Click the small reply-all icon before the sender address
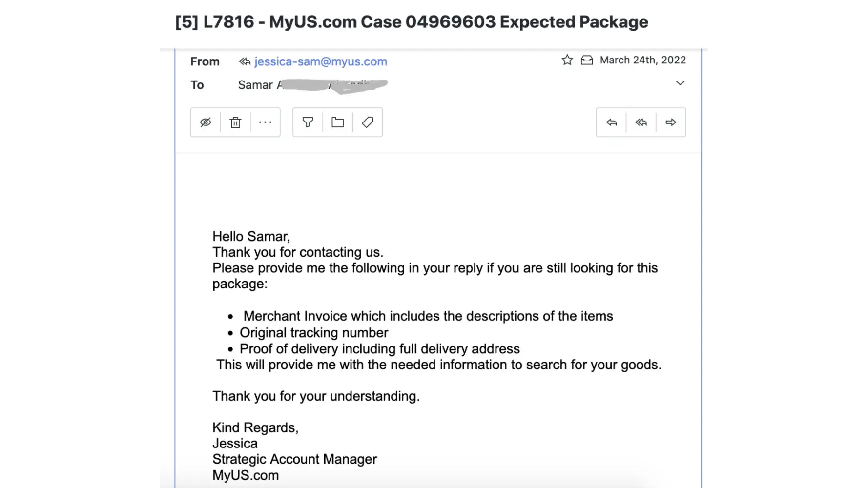The image size is (868, 488). click(x=244, y=61)
